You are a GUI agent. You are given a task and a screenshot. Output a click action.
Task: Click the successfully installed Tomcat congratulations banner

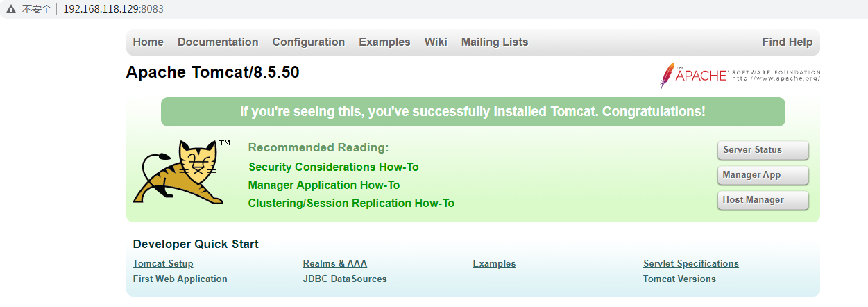[x=473, y=112]
